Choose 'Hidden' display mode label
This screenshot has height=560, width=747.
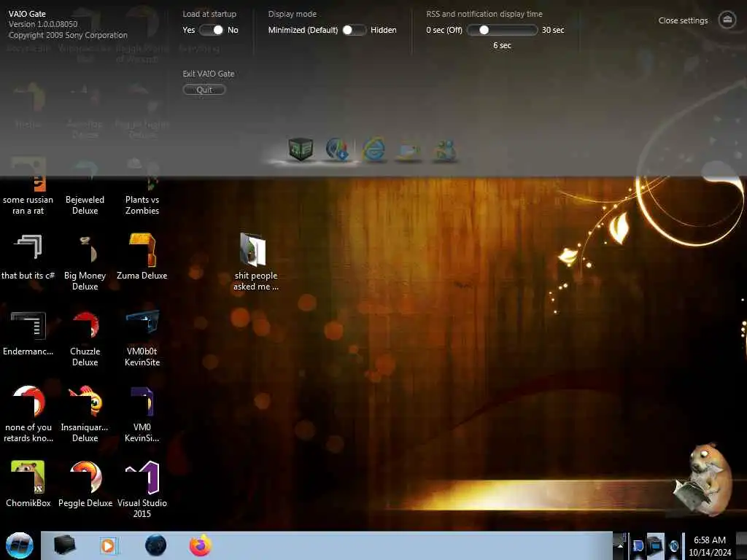tap(384, 30)
